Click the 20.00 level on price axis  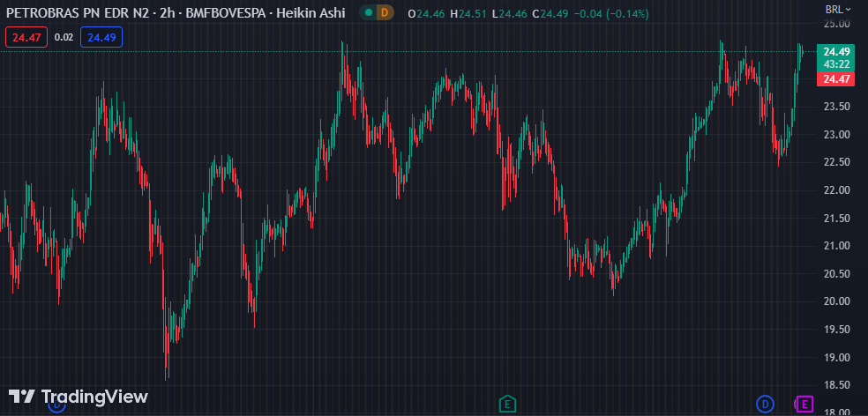point(836,301)
